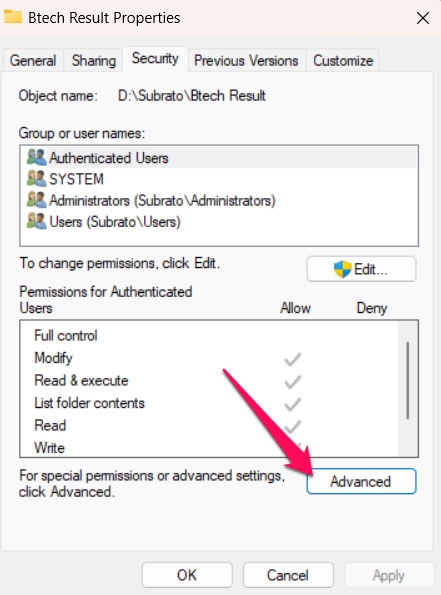This screenshot has height=595, width=441.
Task: Click the Users (Subrato\Users) group icon
Action: click(x=36, y=221)
